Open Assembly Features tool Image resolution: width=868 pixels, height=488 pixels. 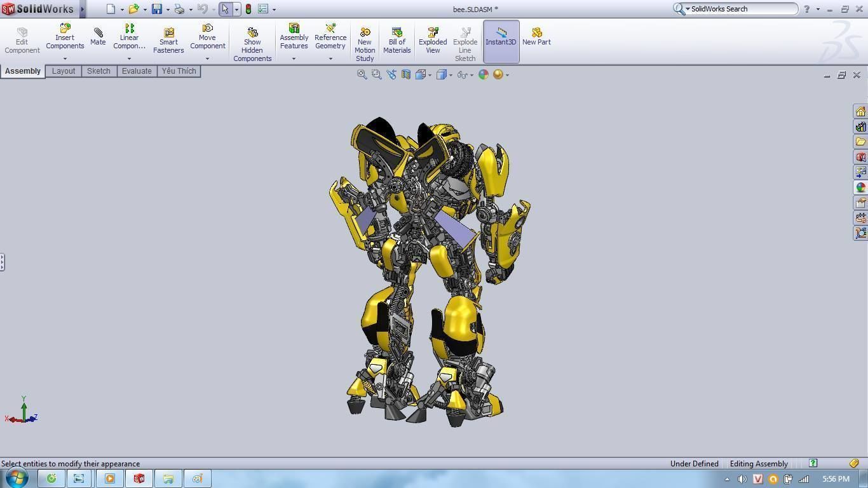294,37
